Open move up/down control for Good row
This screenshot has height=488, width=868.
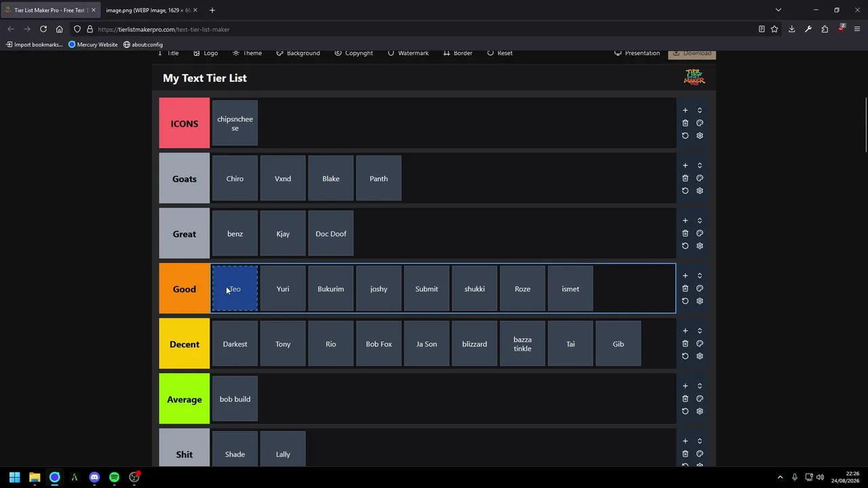pyautogui.click(x=700, y=276)
